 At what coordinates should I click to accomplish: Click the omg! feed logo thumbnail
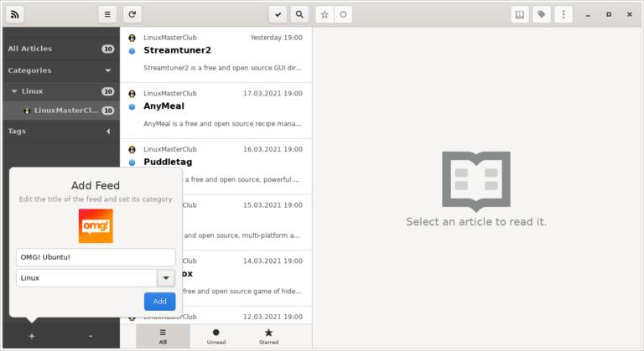click(x=96, y=226)
